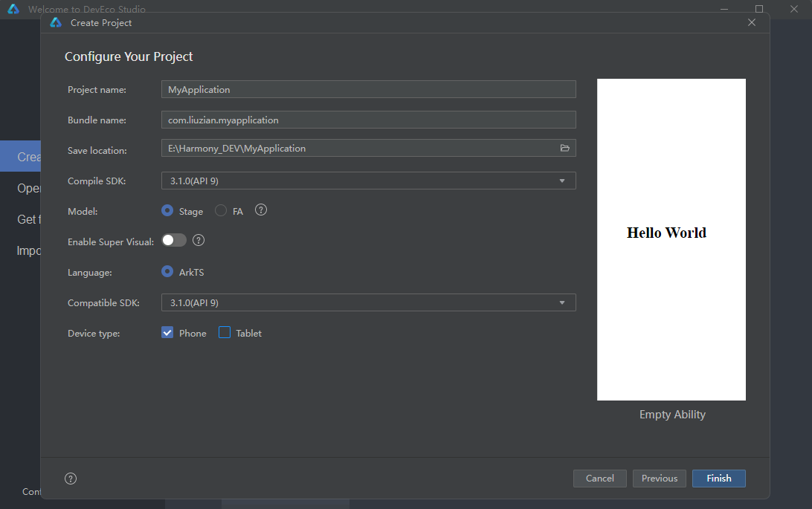
Task: Open the Compile SDK dropdown
Action: click(x=369, y=181)
